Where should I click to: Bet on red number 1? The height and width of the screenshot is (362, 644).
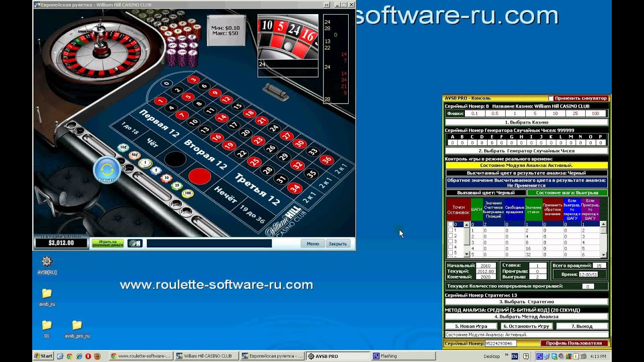160,101
